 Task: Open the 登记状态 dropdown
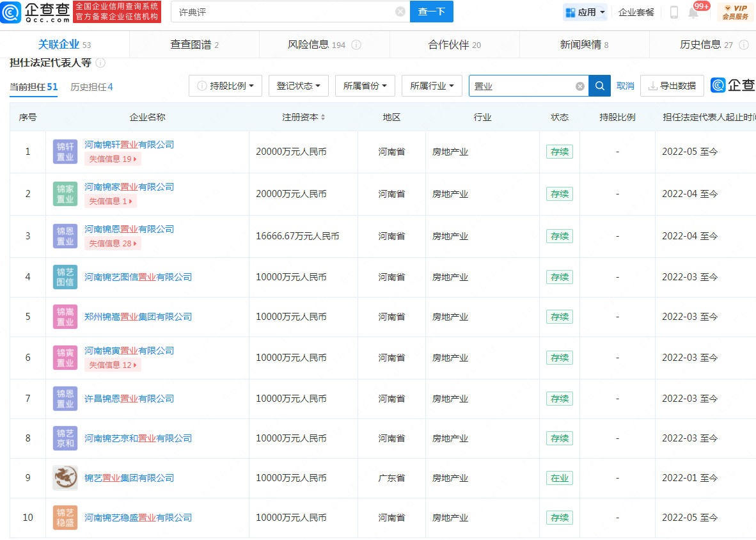tap(298, 86)
